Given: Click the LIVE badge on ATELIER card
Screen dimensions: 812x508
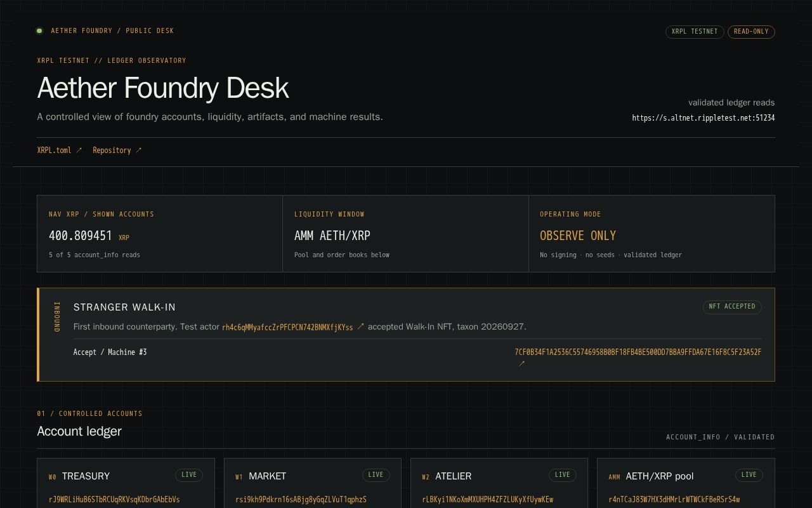Looking at the screenshot, I should (x=562, y=475).
